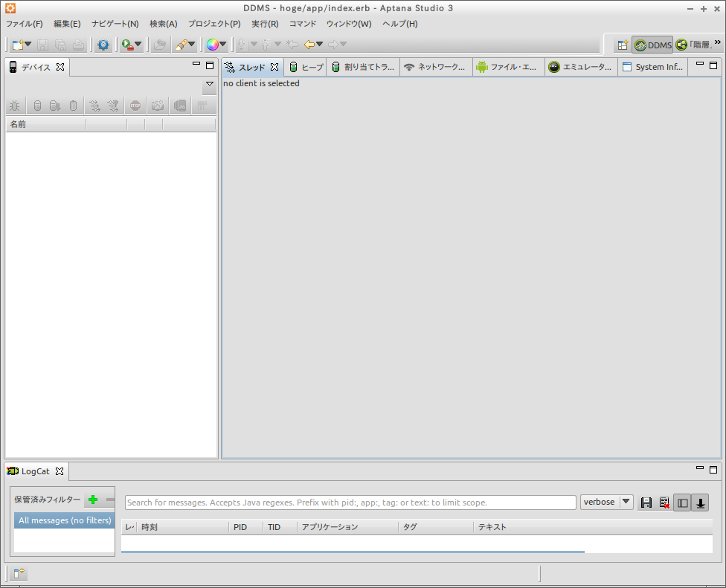This screenshot has width=726, height=588.
Task: Open the New wizard dropdown arrow
Action: click(28, 45)
